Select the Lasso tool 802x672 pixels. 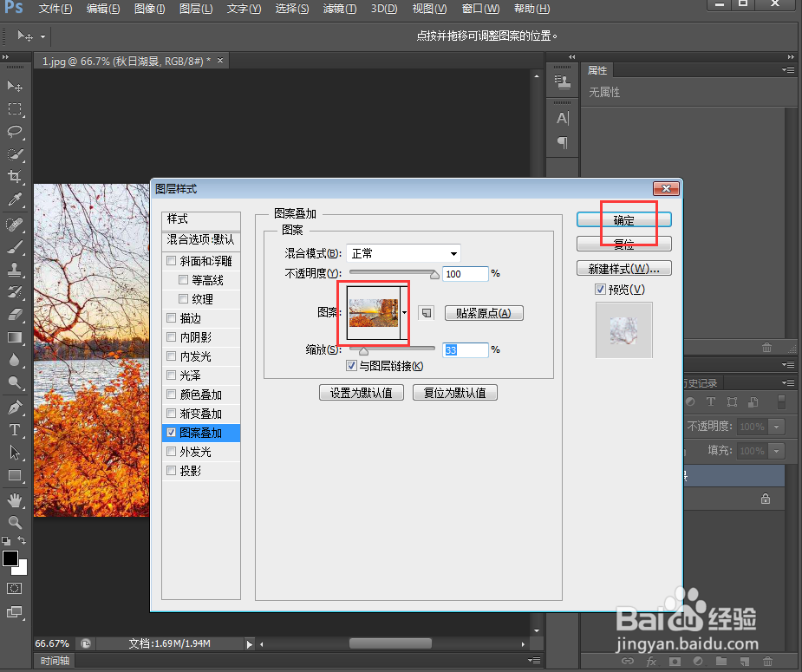[14, 132]
